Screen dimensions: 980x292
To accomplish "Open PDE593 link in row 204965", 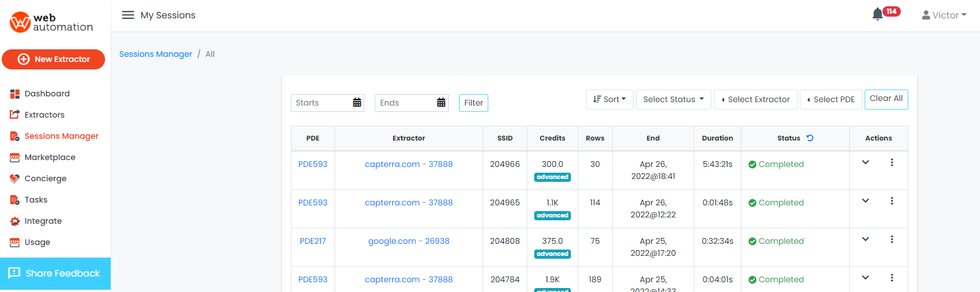I will coord(313,203).
